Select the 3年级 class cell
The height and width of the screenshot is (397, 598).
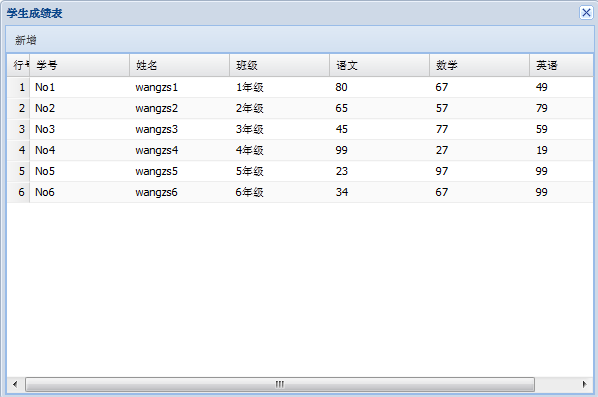(280, 129)
